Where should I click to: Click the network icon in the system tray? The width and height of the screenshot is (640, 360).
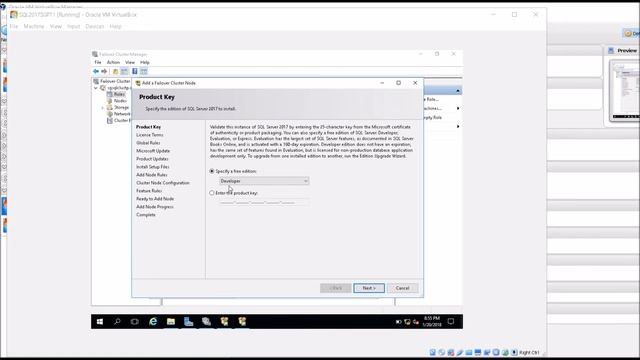[407, 322]
